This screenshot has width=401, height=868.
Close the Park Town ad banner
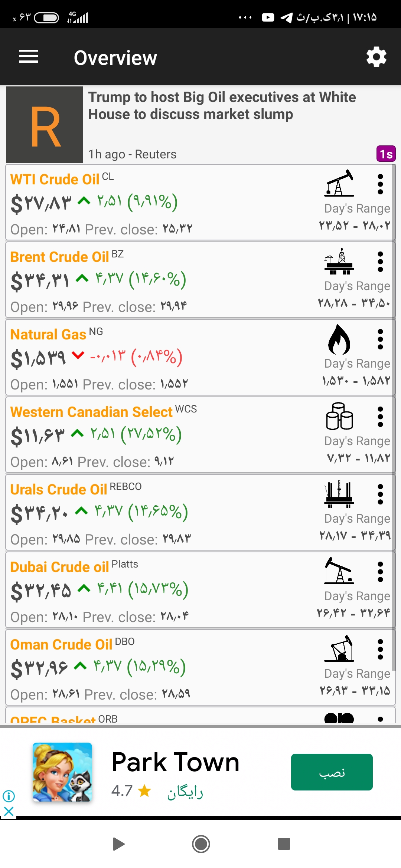[x=9, y=812]
